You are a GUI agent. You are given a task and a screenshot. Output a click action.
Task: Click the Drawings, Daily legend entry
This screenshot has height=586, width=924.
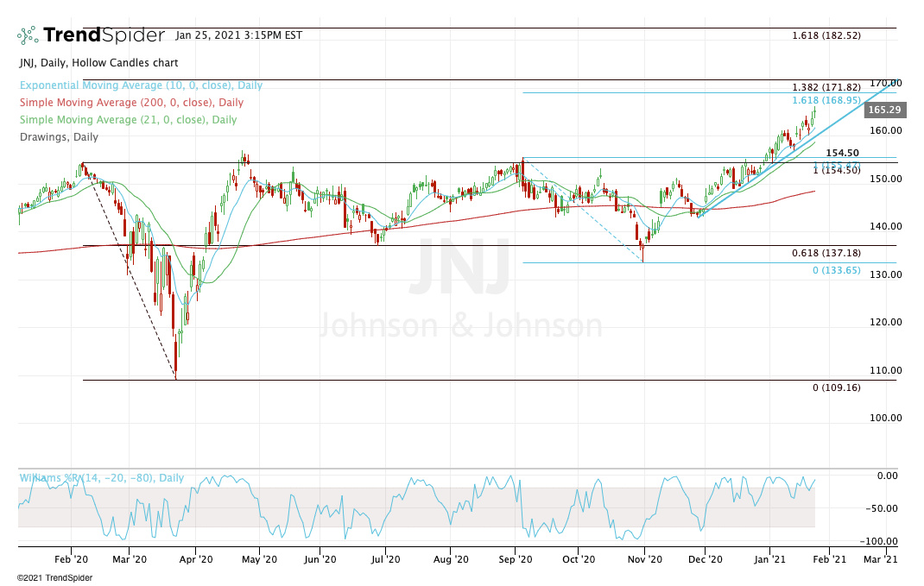(x=59, y=136)
